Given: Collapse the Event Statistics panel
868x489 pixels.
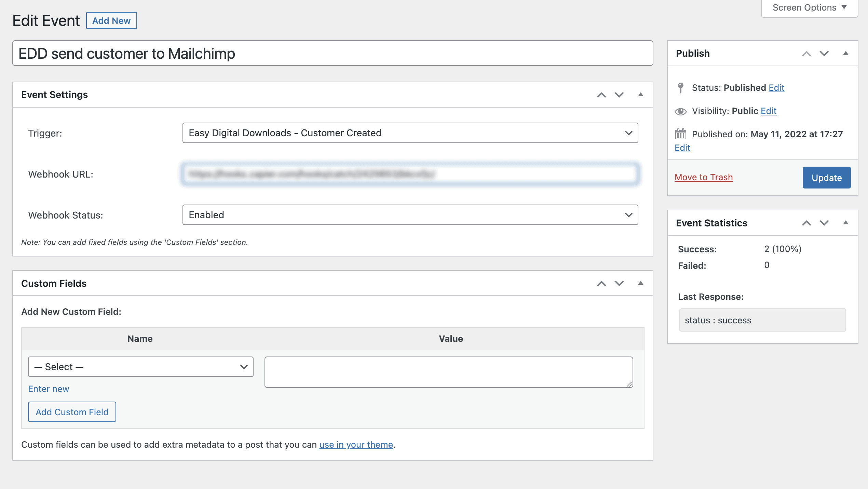Looking at the screenshot, I should pyautogui.click(x=846, y=223).
